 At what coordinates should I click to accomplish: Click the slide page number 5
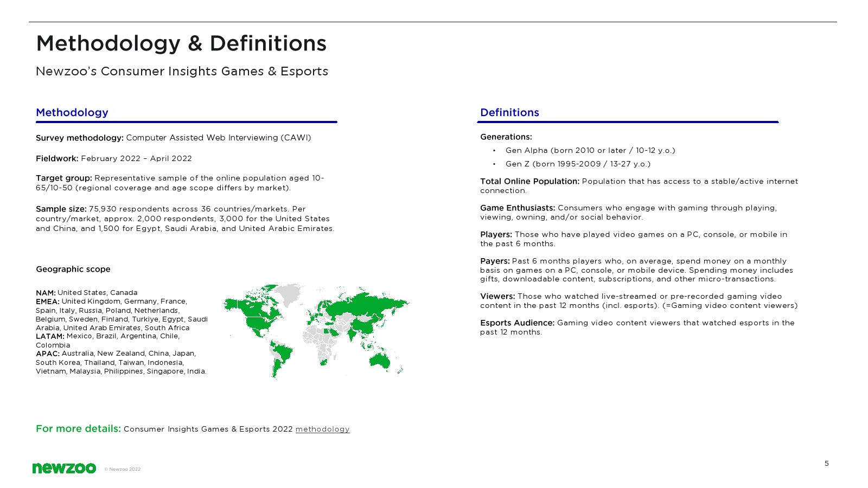[826, 463]
